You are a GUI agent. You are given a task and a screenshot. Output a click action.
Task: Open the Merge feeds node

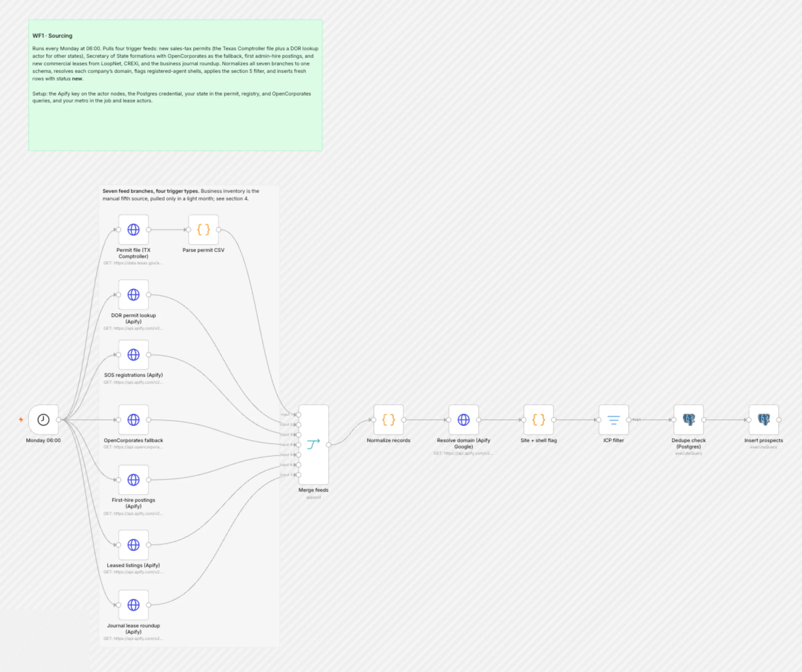coord(314,445)
